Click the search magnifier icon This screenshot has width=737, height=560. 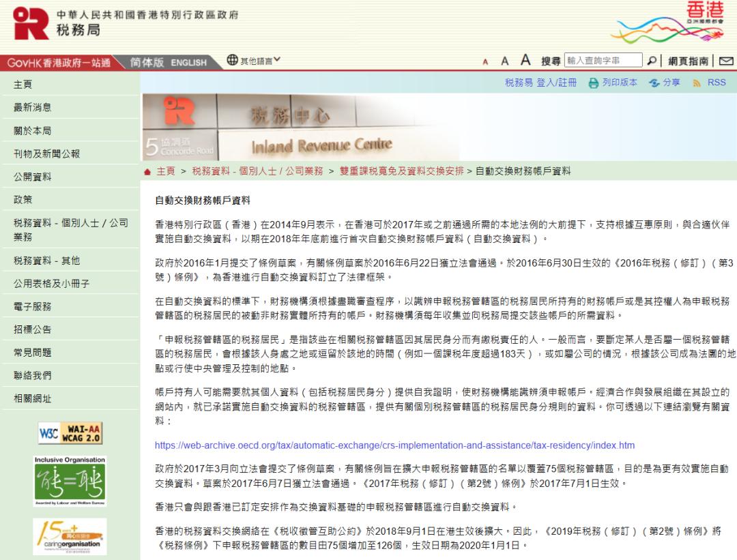652,61
